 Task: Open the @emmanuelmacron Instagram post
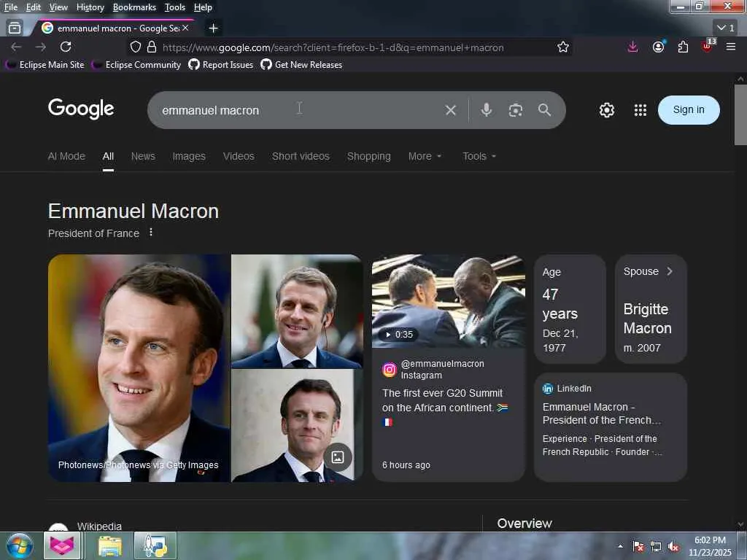[x=449, y=415]
